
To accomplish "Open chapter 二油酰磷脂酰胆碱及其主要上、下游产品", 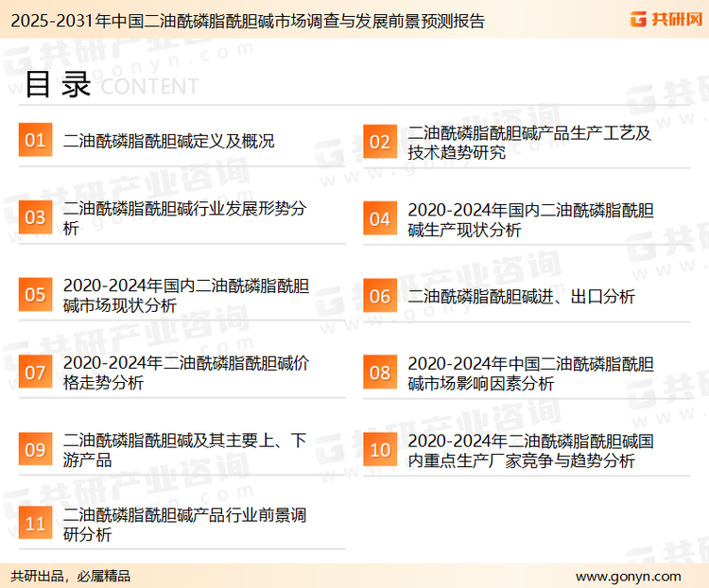I will 184,450.
